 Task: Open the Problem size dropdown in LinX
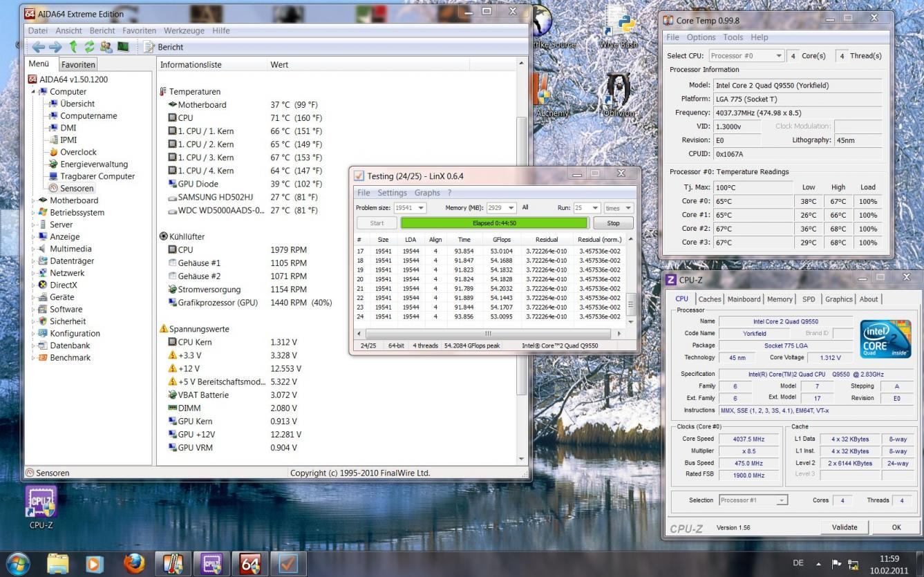tap(411, 207)
